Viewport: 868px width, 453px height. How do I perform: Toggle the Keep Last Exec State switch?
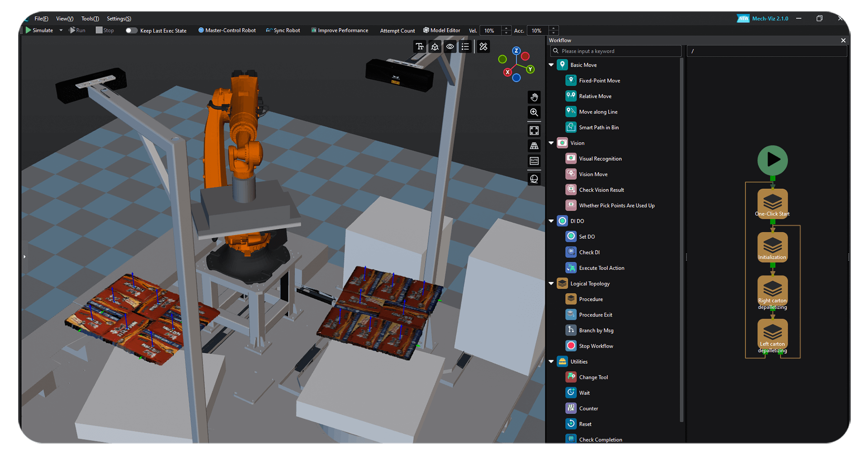point(131,30)
